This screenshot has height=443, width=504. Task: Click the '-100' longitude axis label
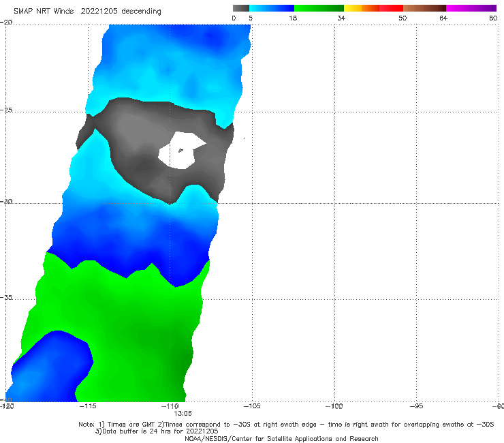[x=334, y=406]
